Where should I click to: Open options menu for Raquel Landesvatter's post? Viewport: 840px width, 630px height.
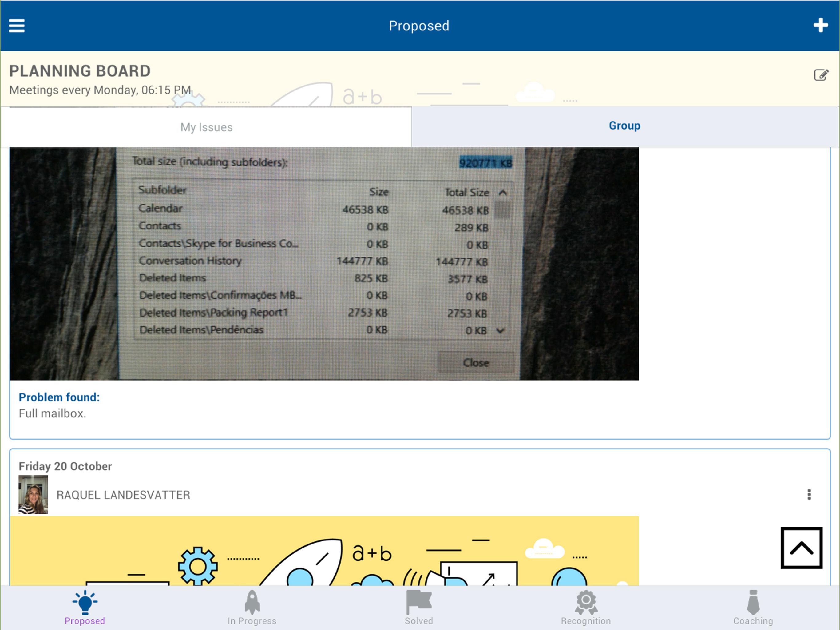click(x=809, y=494)
